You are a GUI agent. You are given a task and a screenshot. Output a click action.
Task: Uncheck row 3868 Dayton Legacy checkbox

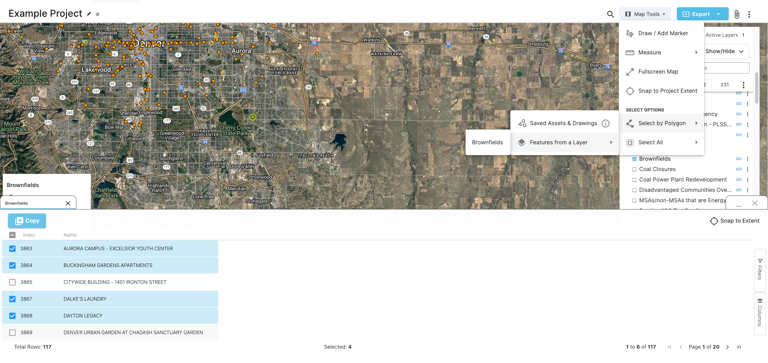point(12,316)
